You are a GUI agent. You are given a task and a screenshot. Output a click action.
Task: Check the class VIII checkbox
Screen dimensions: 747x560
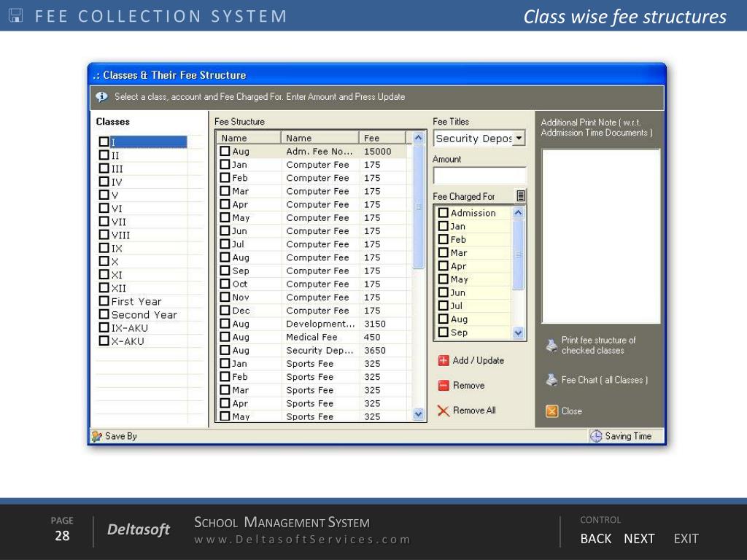click(104, 234)
